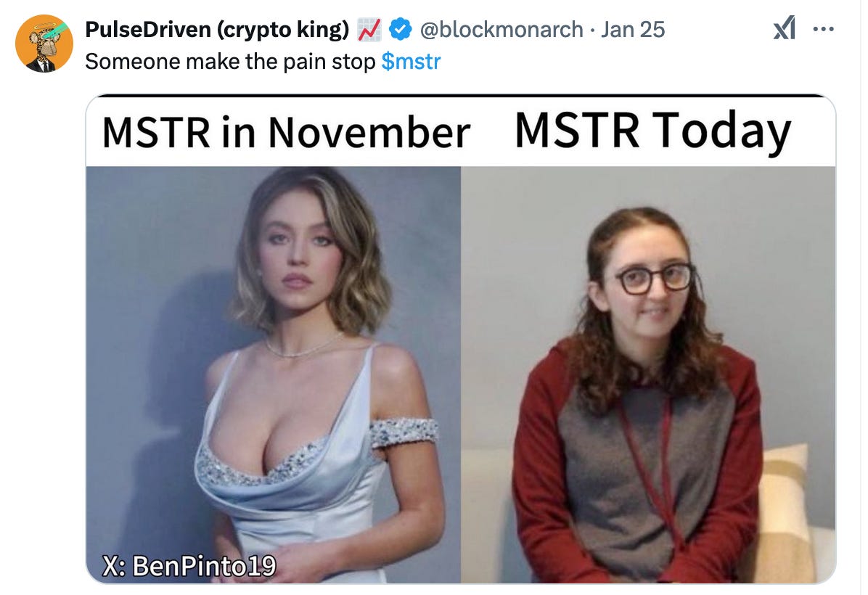Open the three-dot more options menu
Viewport: 868px width, 595px height.
pos(823,29)
